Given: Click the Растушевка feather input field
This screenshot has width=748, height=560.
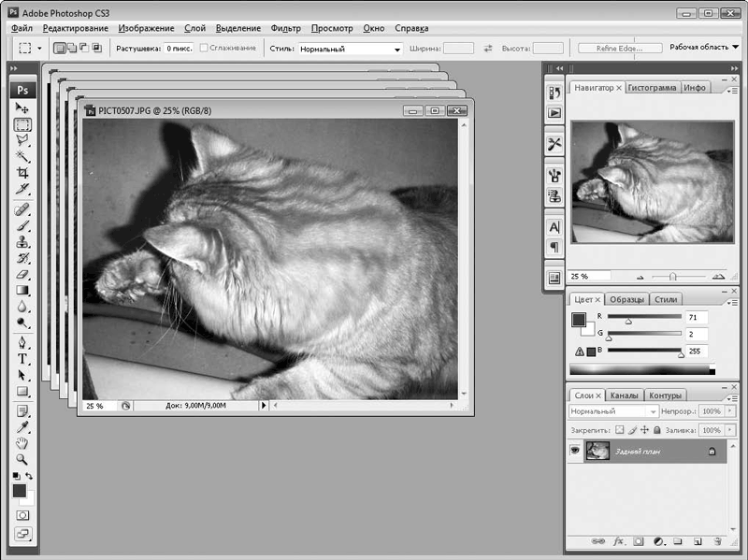Looking at the screenshot, I should (178, 49).
